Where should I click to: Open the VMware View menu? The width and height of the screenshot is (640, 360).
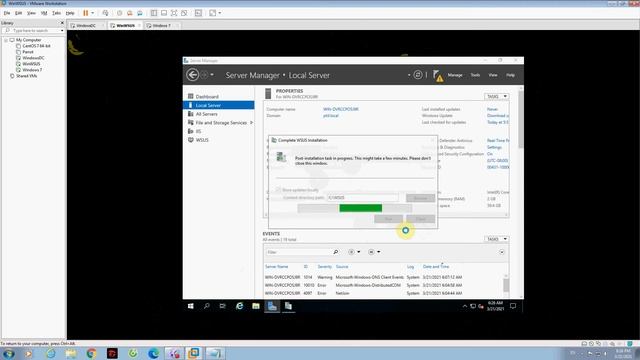pos(31,13)
